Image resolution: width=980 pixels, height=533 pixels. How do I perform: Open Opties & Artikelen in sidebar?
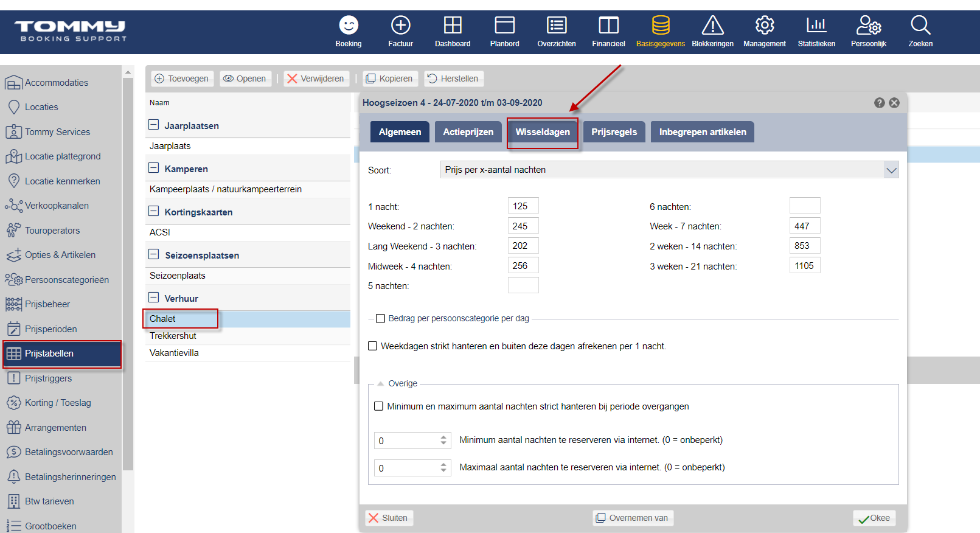tap(60, 255)
